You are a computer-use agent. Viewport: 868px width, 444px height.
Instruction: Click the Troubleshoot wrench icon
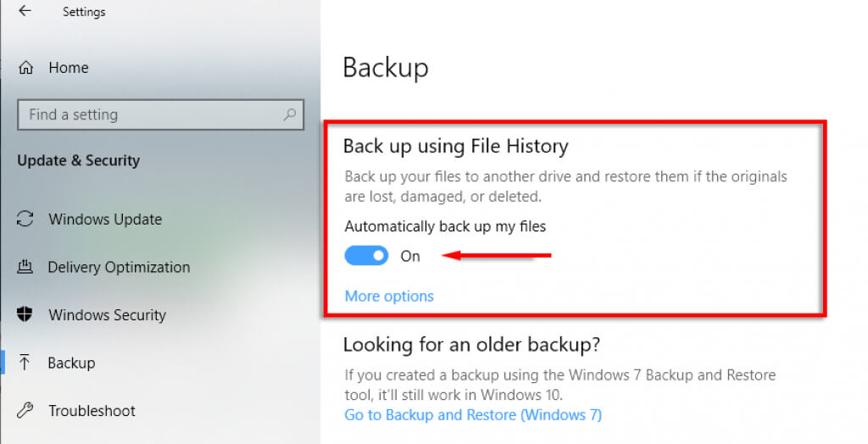tap(25, 411)
